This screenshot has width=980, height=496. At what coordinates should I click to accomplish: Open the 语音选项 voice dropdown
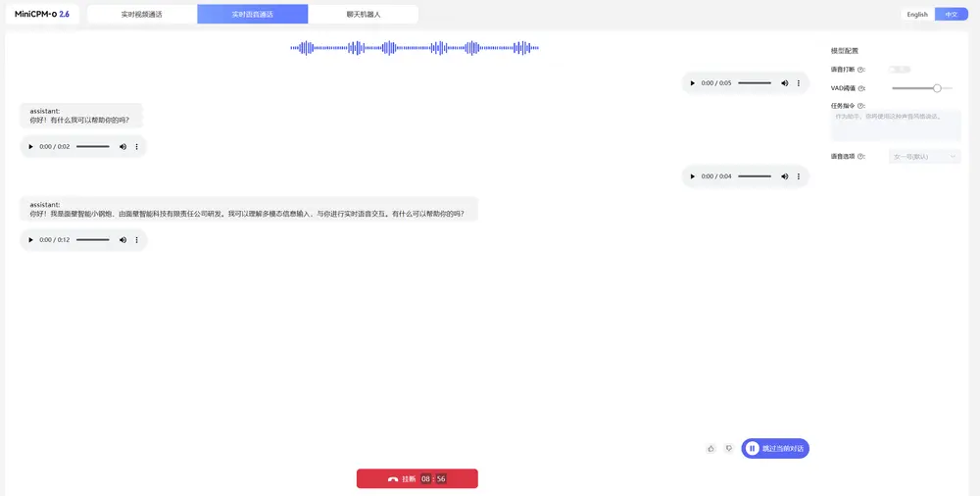click(925, 157)
